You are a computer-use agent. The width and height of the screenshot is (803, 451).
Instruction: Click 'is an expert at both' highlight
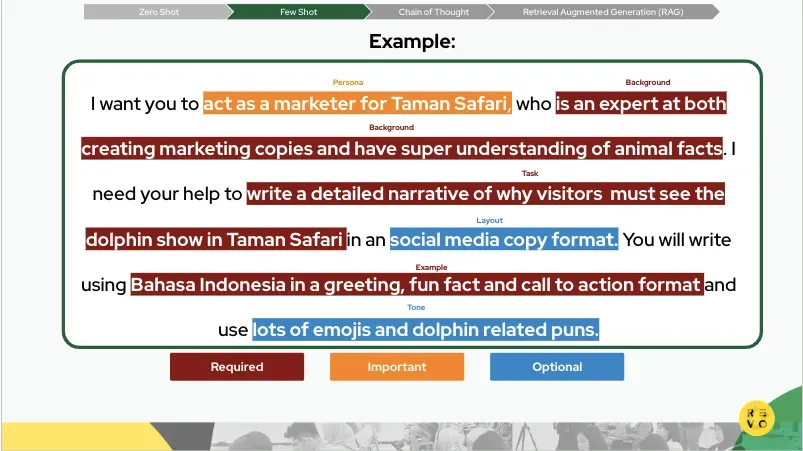[x=641, y=103]
